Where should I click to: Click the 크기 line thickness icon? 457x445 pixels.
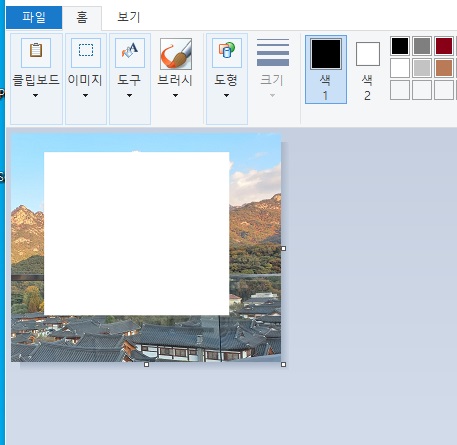(273, 53)
